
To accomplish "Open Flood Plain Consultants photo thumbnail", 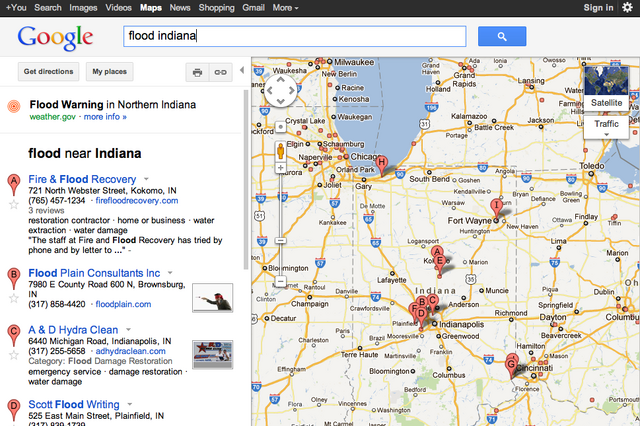I will pyautogui.click(x=213, y=298).
